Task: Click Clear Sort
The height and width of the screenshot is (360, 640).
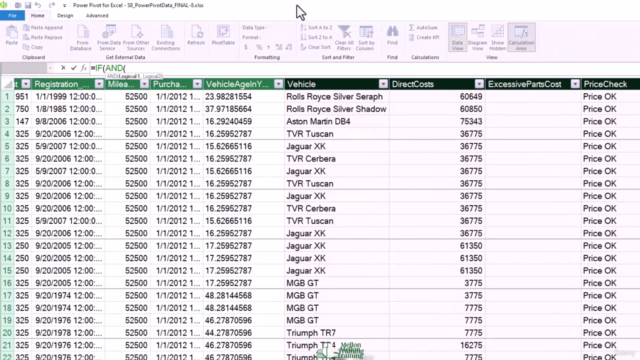Action: tap(316, 47)
